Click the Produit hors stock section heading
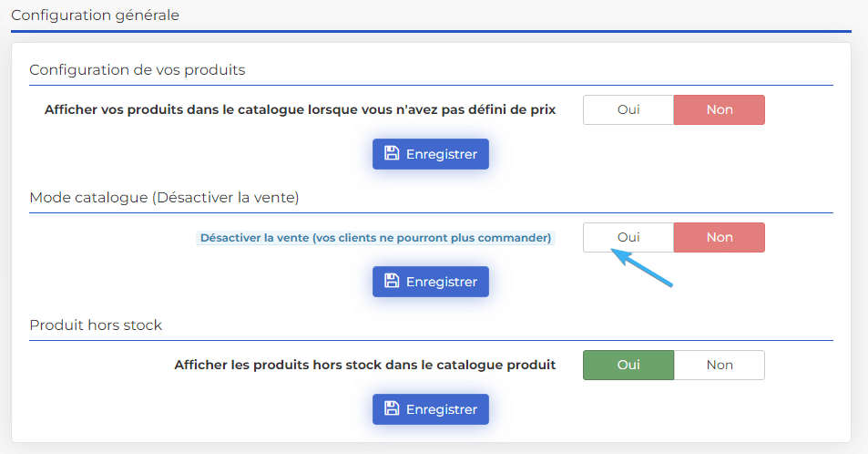Image resolution: width=868 pixels, height=454 pixels. (x=96, y=325)
